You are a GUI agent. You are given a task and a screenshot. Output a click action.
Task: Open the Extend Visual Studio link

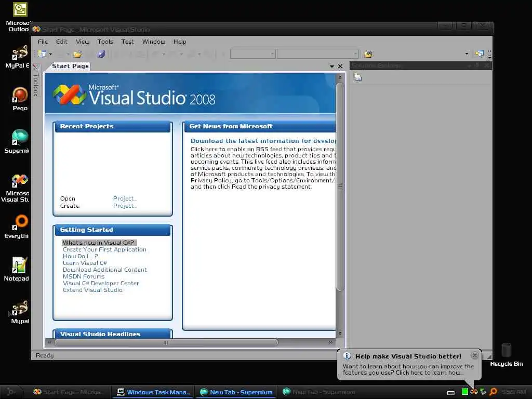click(92, 290)
